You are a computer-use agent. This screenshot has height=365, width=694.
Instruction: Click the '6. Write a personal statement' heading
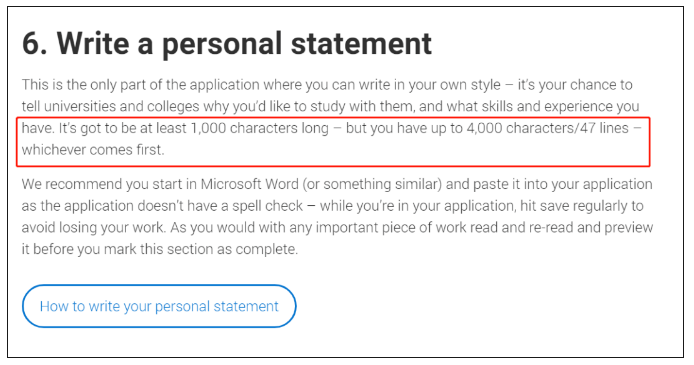point(227,44)
